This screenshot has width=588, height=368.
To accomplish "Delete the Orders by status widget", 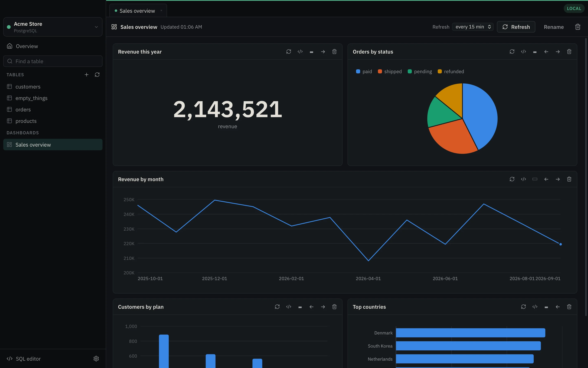I will tap(569, 52).
